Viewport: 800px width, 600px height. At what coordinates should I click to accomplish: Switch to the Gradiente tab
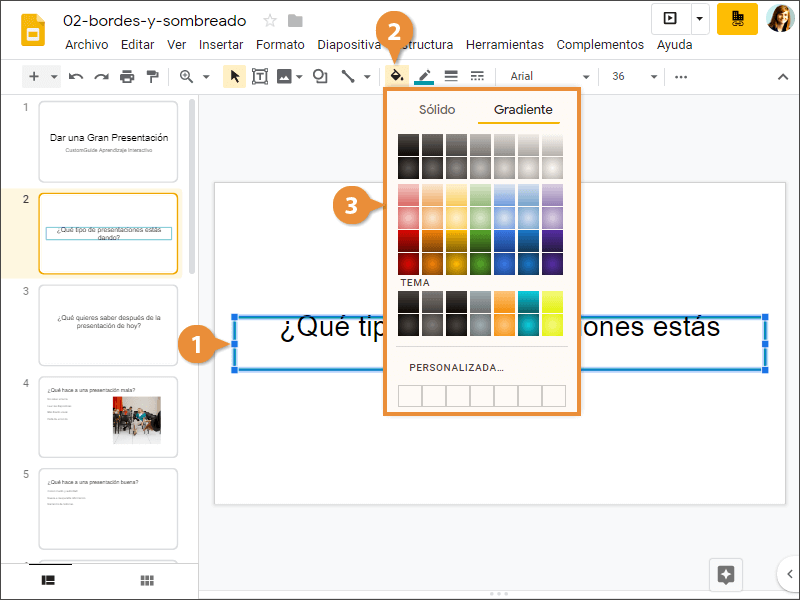[x=523, y=110]
